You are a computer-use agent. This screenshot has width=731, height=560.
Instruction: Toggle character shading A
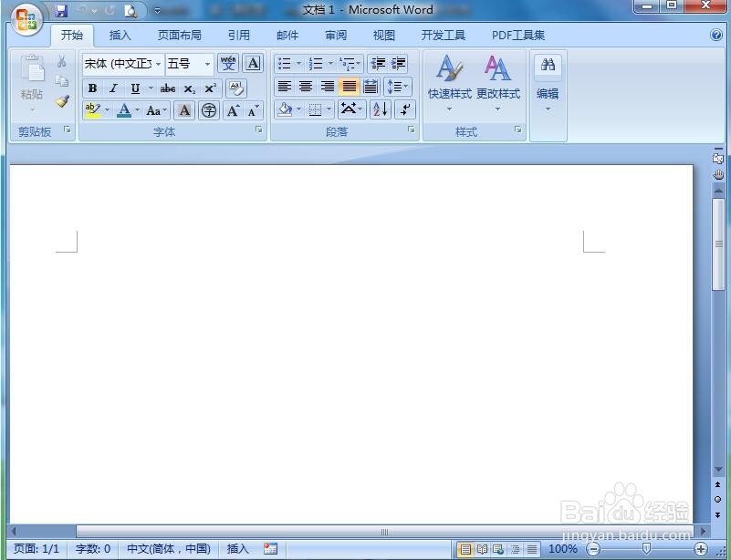point(184,110)
